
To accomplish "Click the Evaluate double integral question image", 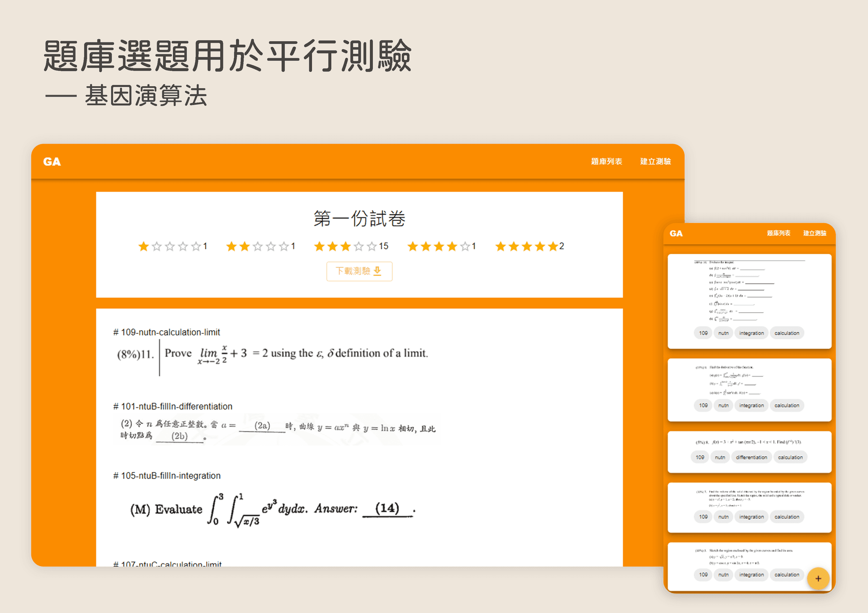I will point(273,510).
